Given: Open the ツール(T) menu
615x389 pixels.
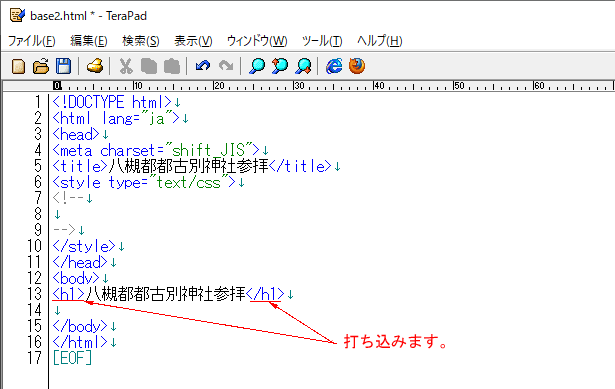Looking at the screenshot, I should click(x=322, y=41).
